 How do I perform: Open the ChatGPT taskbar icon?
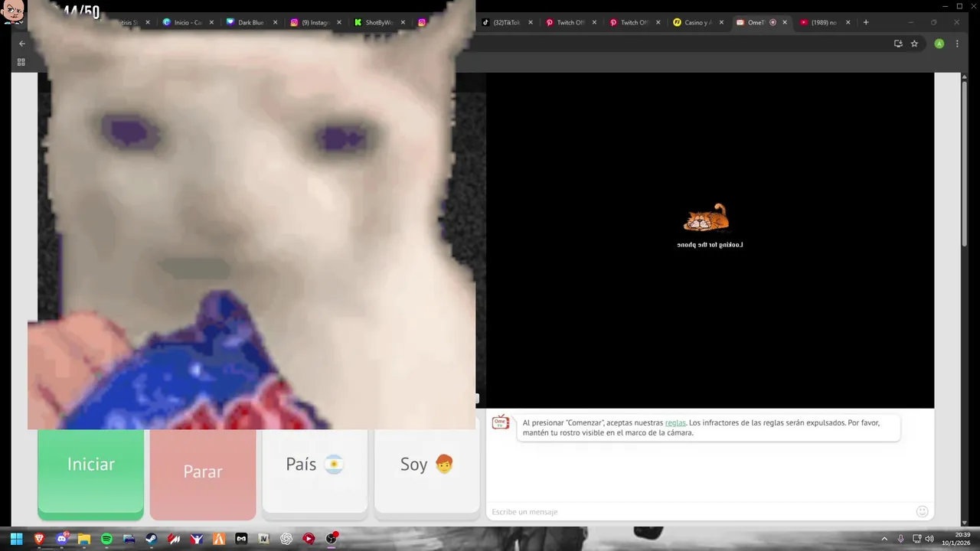tap(286, 539)
